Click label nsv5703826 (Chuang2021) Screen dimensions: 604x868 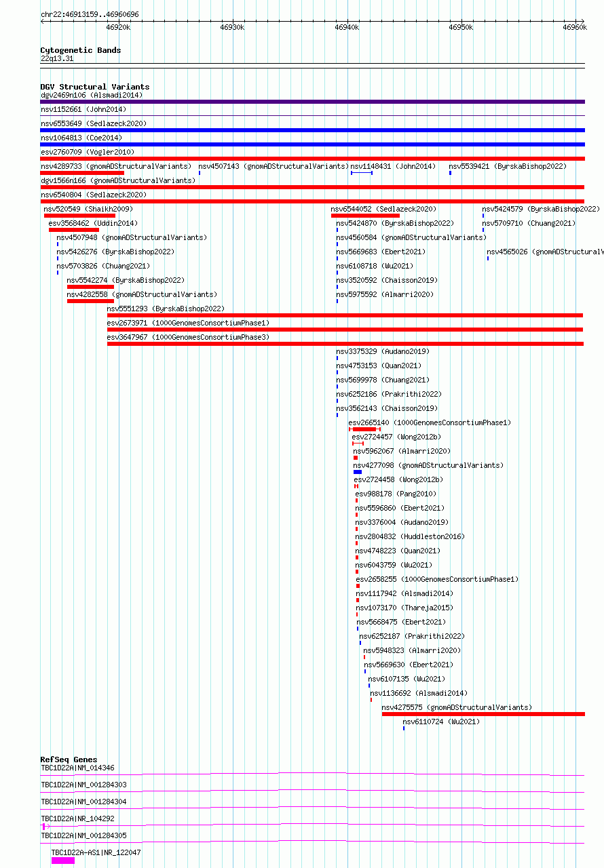pyautogui.click(x=103, y=266)
